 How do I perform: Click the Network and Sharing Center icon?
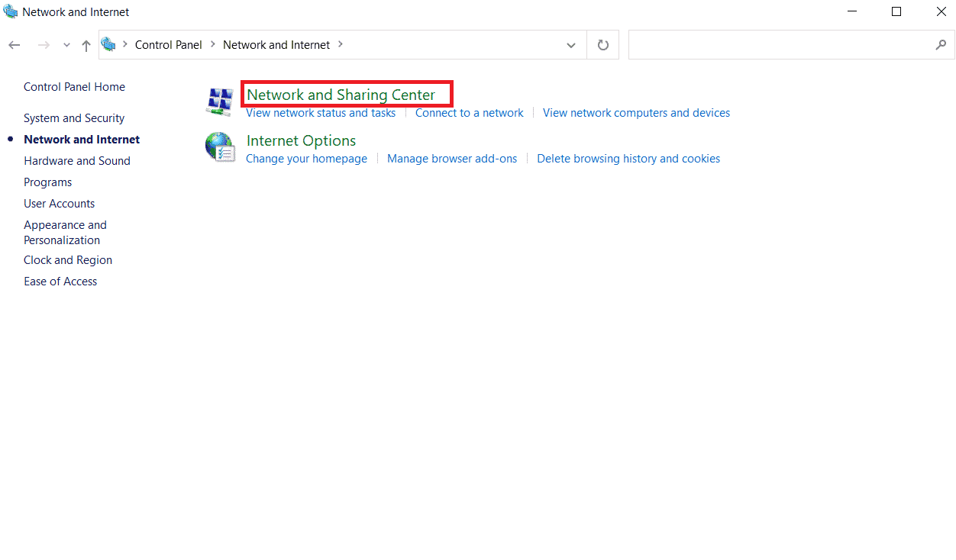point(219,100)
